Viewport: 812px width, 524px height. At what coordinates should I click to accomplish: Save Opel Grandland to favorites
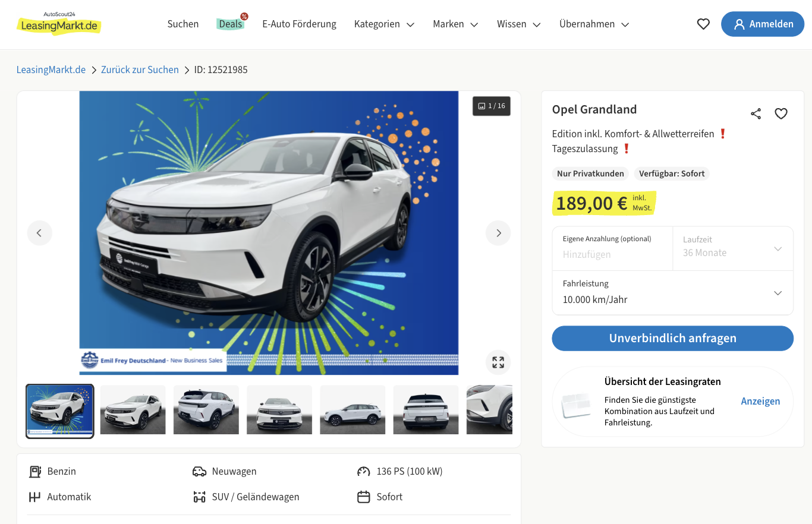coord(781,113)
